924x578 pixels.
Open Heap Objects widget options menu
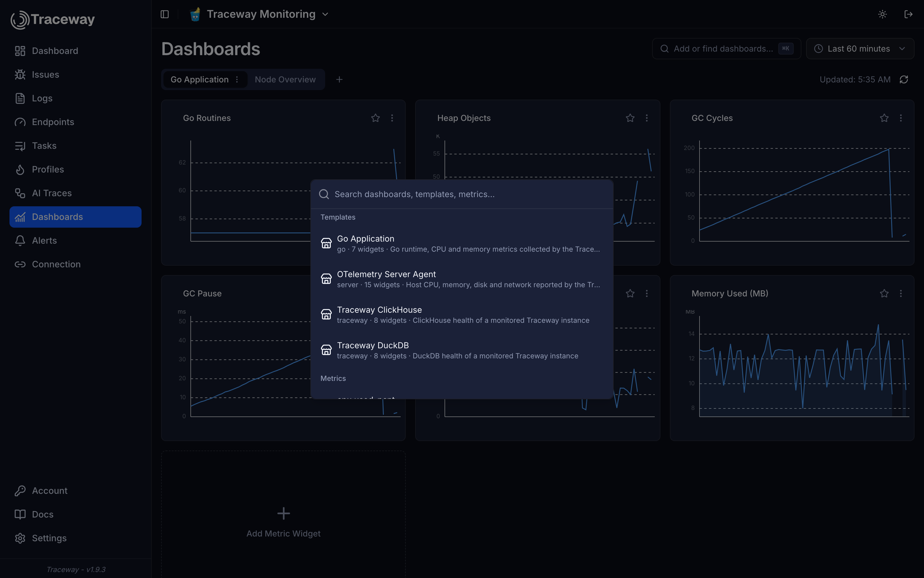[x=647, y=118]
